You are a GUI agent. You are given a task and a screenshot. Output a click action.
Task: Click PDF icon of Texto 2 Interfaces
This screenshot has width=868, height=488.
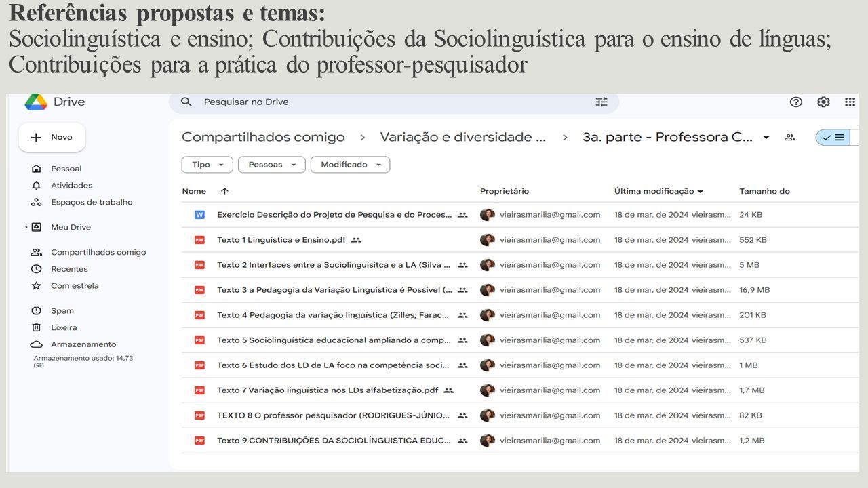point(199,265)
